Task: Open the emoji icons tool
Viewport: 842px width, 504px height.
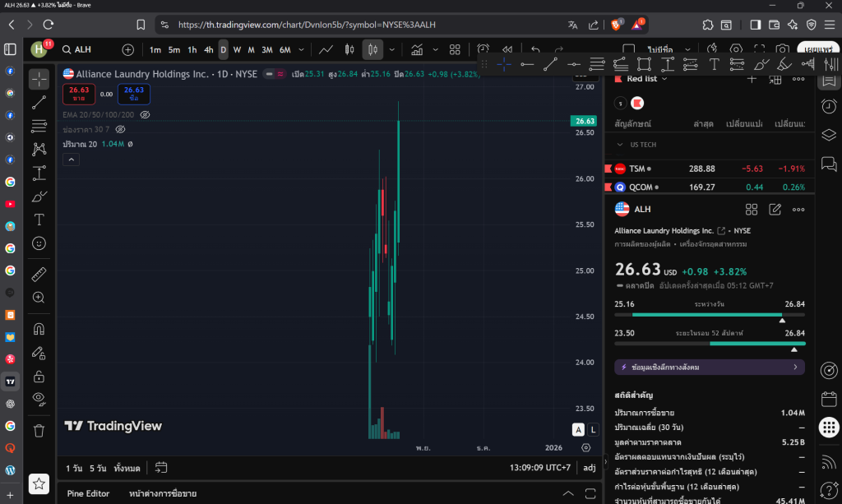Action: click(39, 243)
